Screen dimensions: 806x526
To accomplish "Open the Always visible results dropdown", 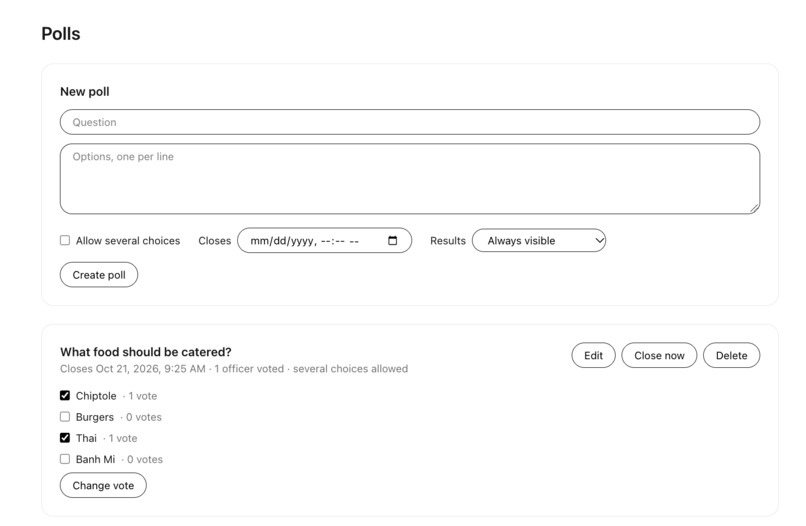I will pos(539,240).
